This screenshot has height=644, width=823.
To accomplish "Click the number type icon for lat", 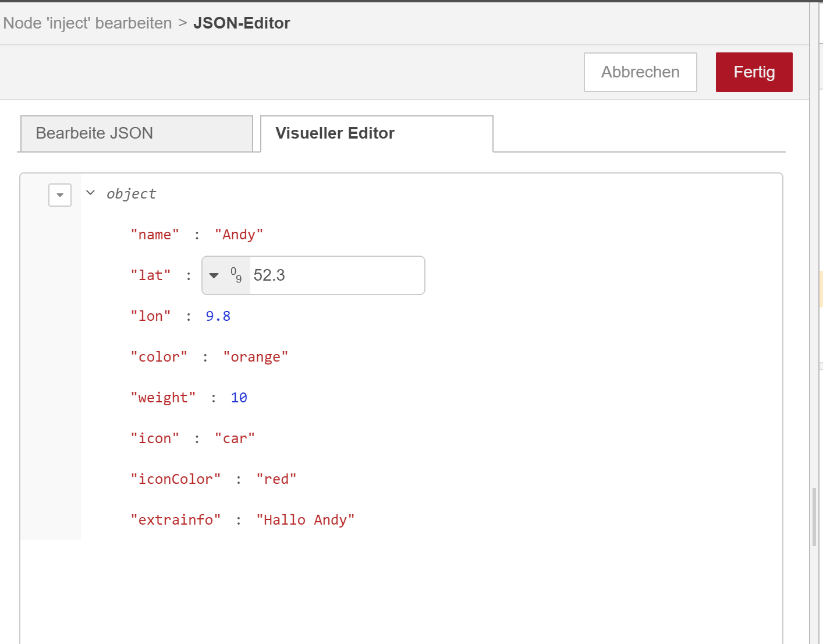I will tap(236, 275).
